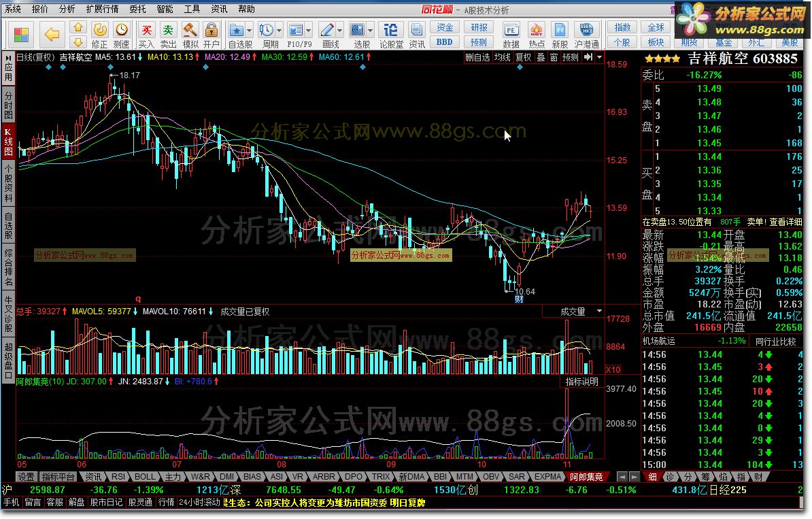Click 查看详细 link in sell order notice
This screenshot has width=812, height=519.
click(785, 222)
